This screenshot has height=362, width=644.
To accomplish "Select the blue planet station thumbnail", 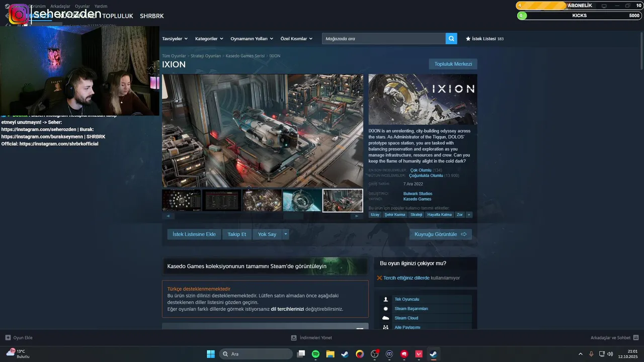I will pos(302,200).
